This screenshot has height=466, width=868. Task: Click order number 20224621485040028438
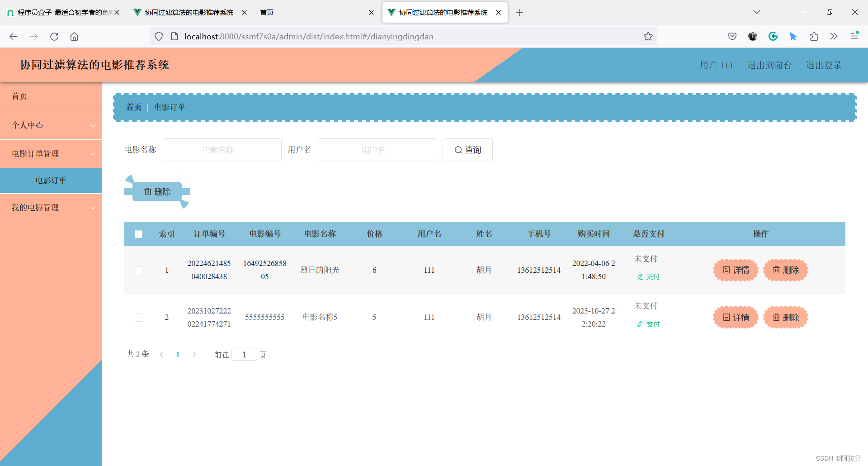[209, 270]
